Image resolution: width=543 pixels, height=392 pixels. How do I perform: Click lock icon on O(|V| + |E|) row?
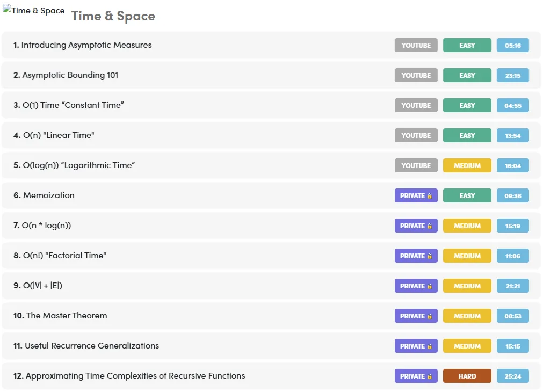tap(430, 286)
